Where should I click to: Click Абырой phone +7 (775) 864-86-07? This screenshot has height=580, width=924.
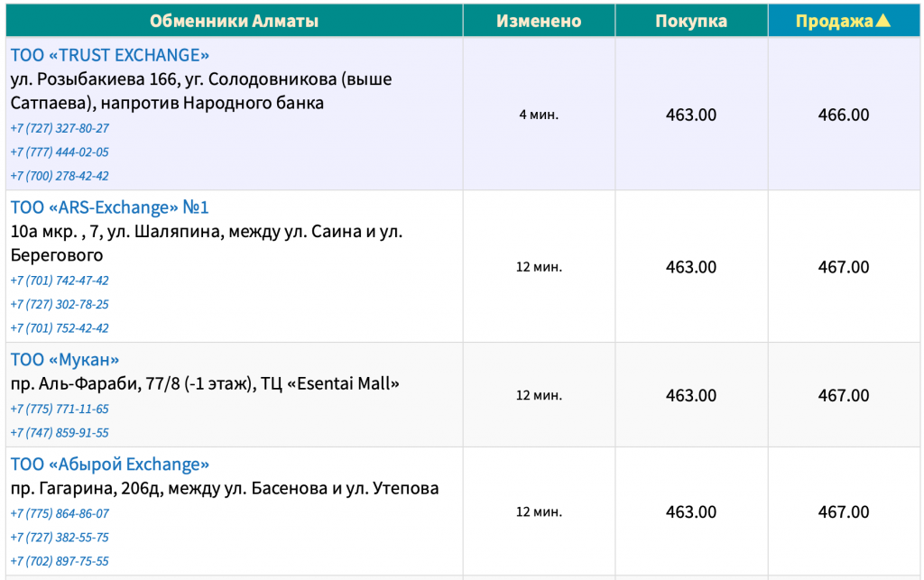[x=60, y=513]
